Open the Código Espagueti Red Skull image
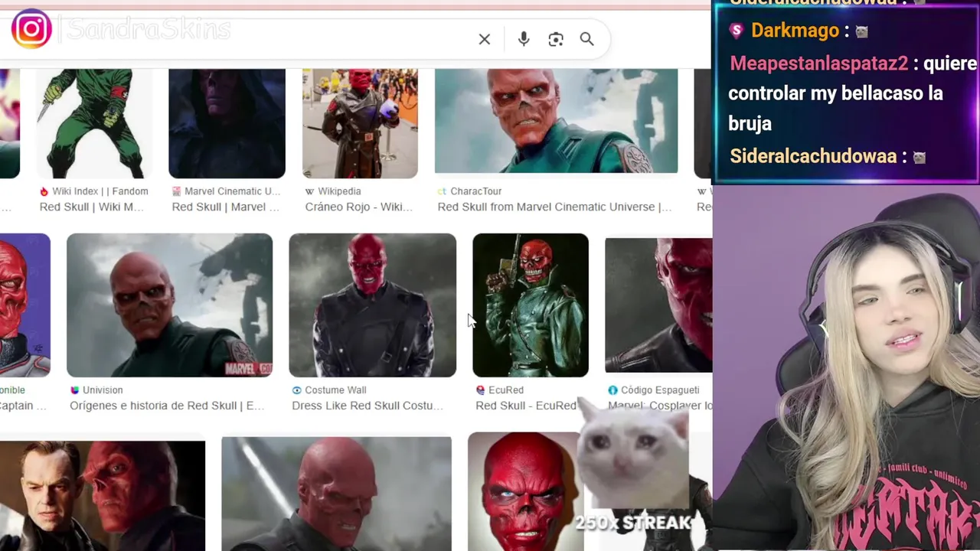The width and height of the screenshot is (980, 551). point(658,305)
